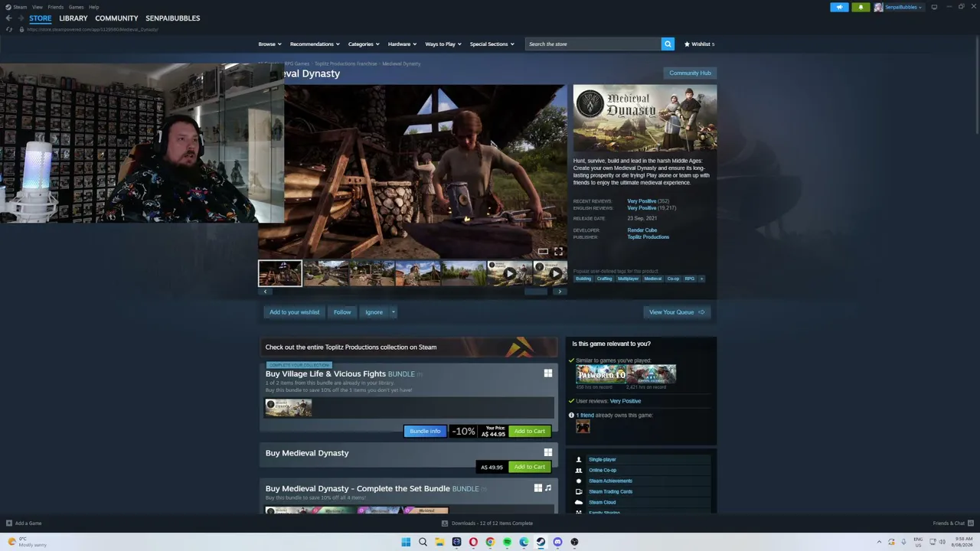Add Medieval Dynasty to your wishlist
Viewport: 980px width, 551px height.
pos(294,312)
